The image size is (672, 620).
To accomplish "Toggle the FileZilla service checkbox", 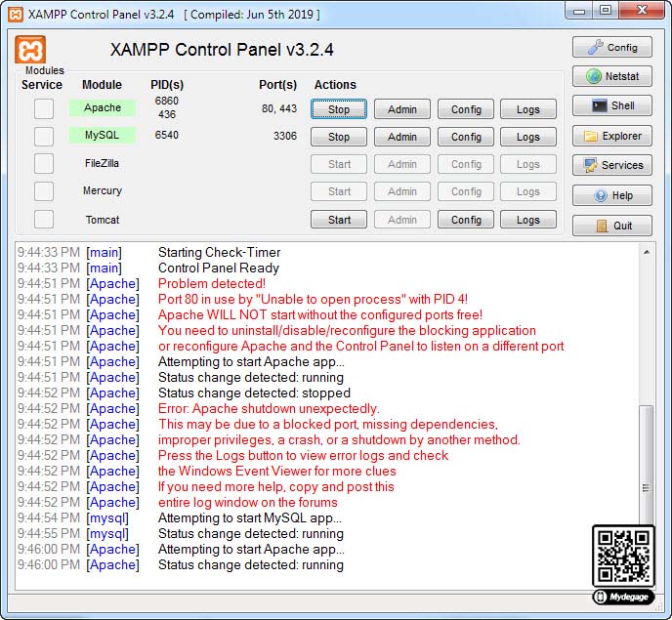I will (44, 164).
